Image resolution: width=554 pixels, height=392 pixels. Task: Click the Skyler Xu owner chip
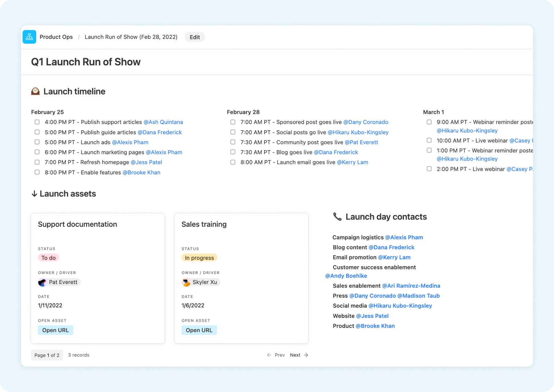click(201, 282)
